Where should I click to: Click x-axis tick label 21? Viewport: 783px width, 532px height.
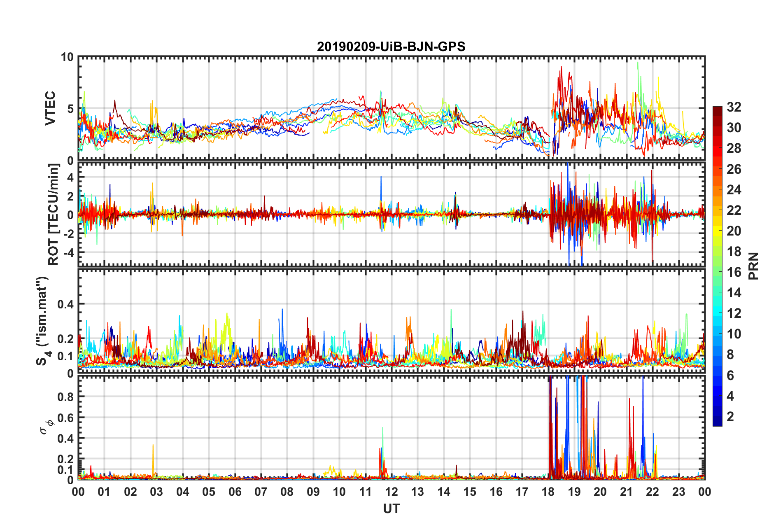coord(627,492)
